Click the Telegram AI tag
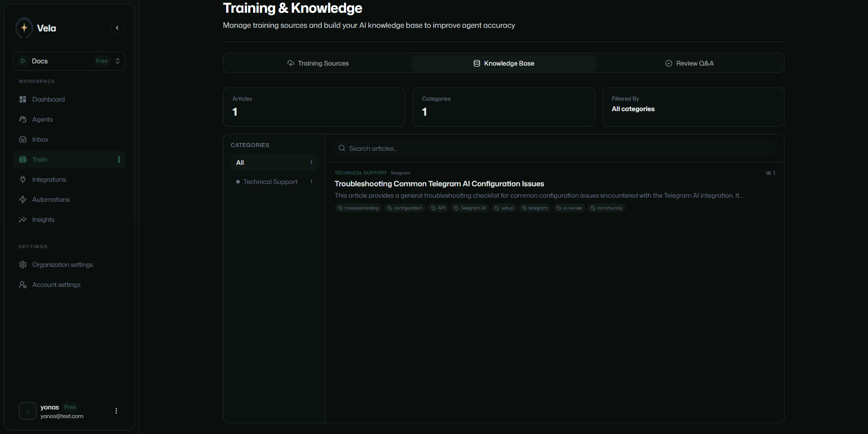The height and width of the screenshot is (434, 868). 470,208
